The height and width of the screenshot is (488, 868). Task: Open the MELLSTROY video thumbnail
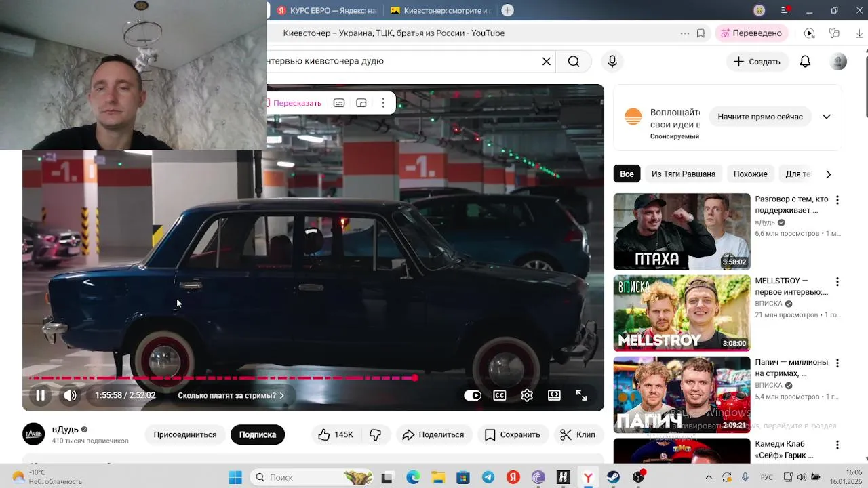point(682,313)
